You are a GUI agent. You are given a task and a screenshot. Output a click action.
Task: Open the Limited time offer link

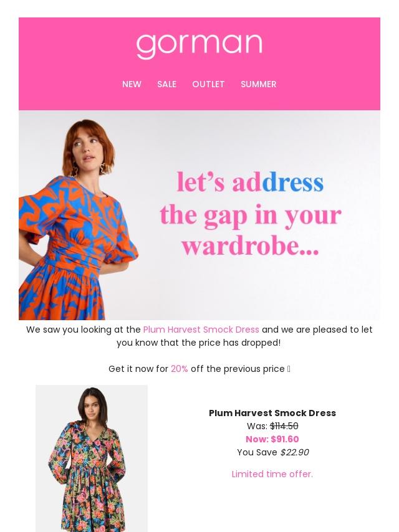(272, 474)
